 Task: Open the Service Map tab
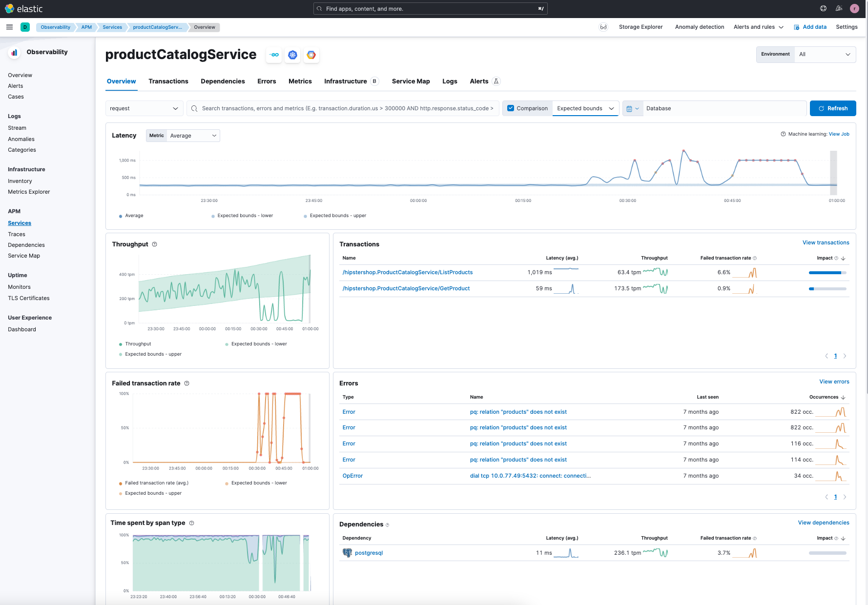click(x=411, y=81)
